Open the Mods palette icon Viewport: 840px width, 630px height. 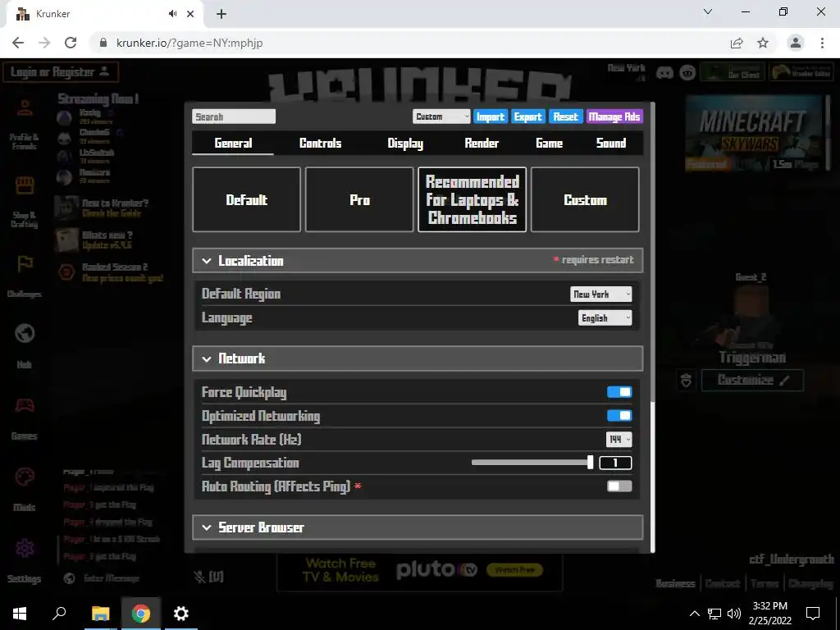(25, 477)
